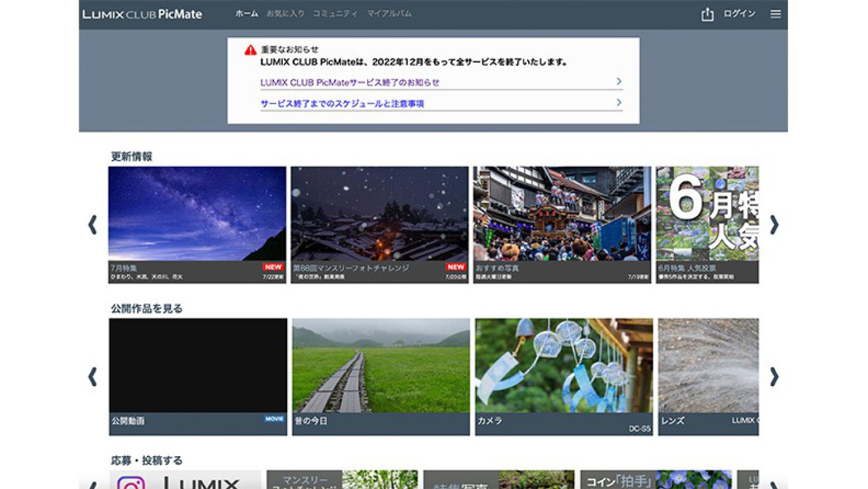Click the 公開動画 caption
This screenshot has height=489, width=868.
(x=128, y=421)
